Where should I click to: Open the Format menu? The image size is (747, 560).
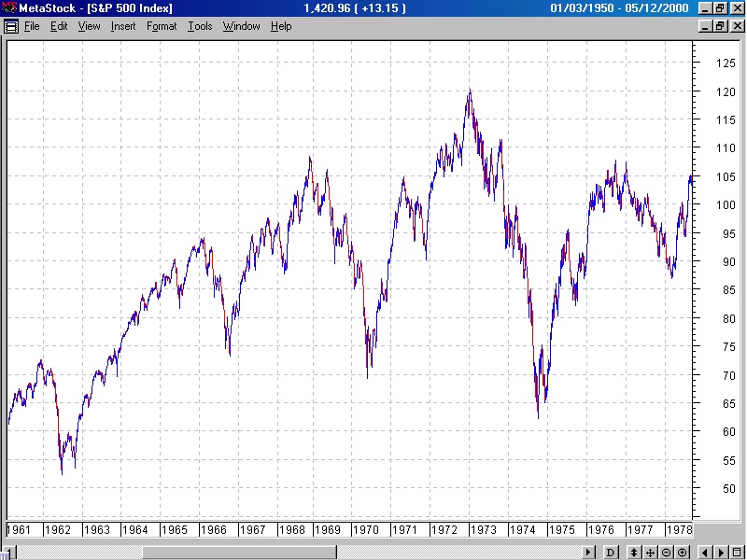point(162,26)
